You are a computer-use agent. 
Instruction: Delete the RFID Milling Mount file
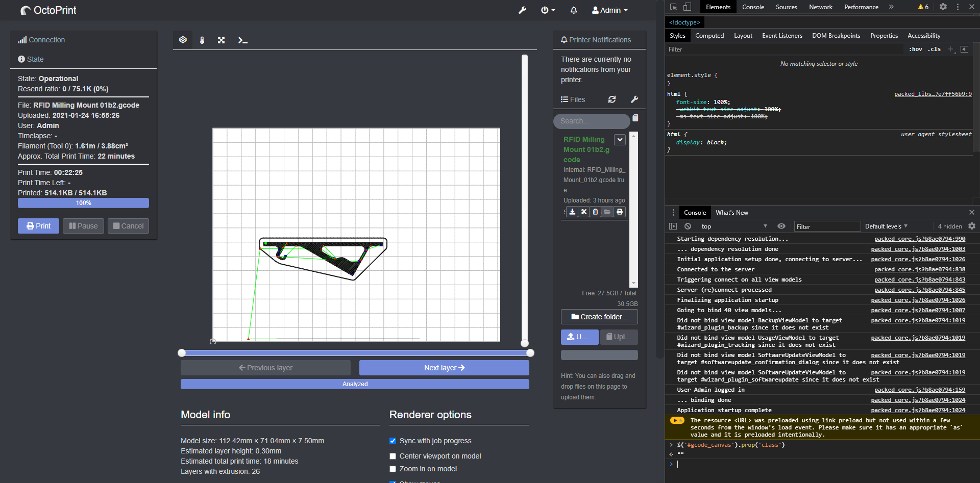[595, 212]
